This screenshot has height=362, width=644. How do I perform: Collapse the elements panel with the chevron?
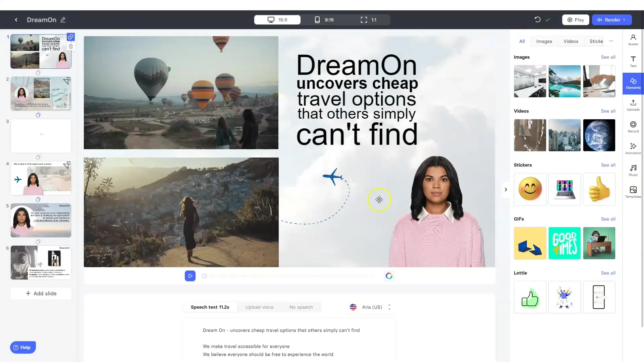click(x=506, y=189)
